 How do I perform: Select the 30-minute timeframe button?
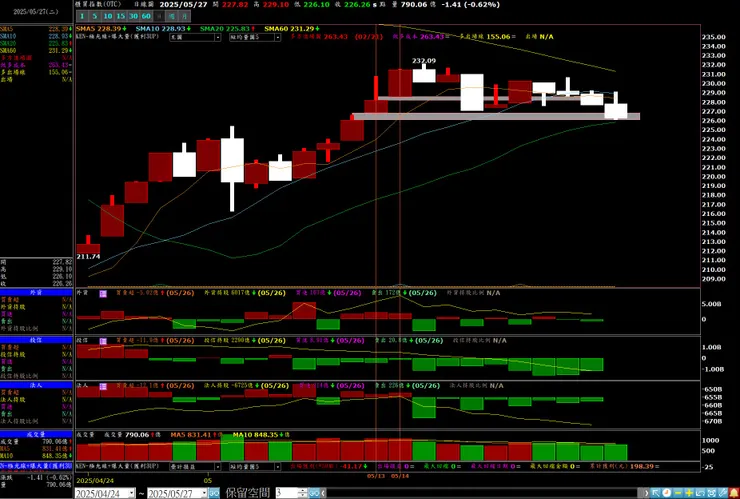pyautogui.click(x=133, y=16)
